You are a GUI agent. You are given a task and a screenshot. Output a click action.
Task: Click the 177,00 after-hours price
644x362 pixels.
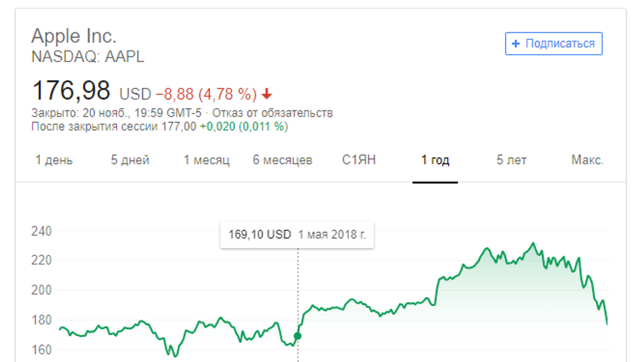click(x=179, y=127)
